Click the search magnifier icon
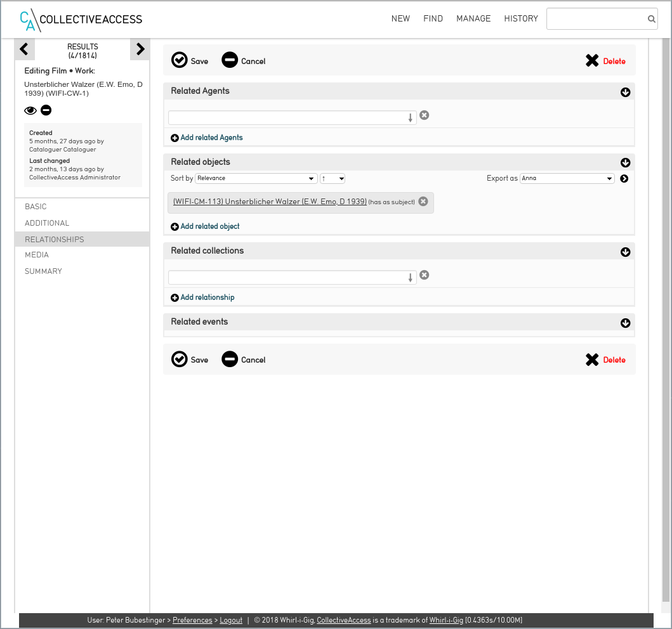Image resolution: width=672 pixels, height=629 pixels. pos(651,19)
